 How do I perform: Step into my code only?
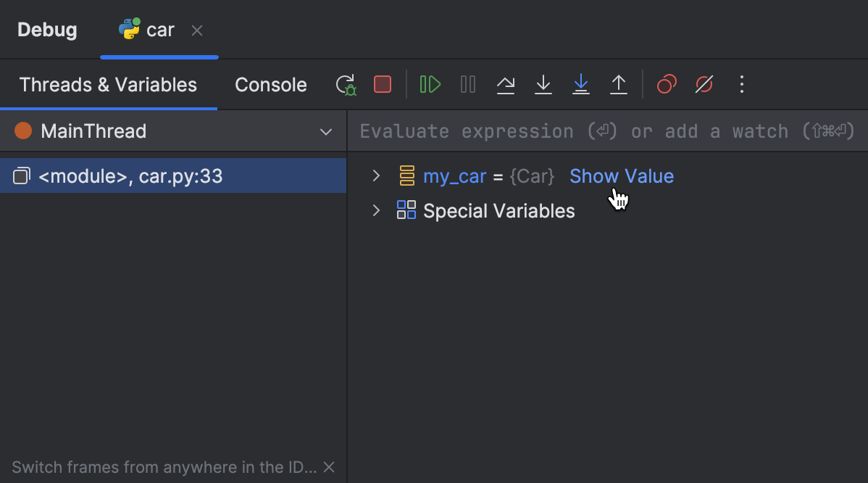581,84
